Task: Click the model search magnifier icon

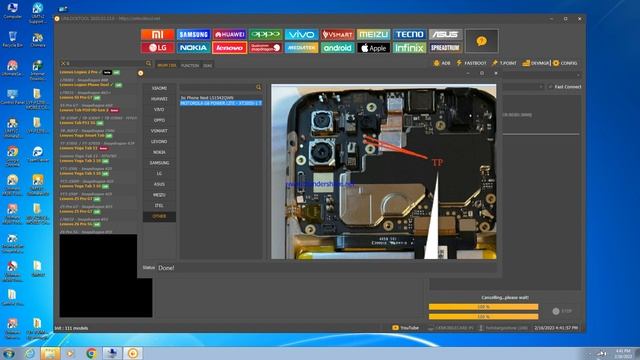Action: (x=148, y=63)
